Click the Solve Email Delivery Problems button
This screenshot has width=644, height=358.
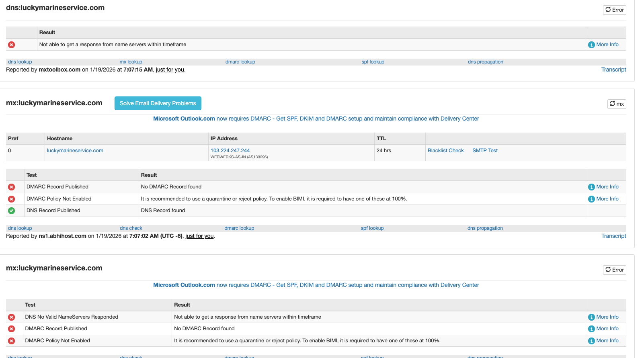tap(158, 103)
